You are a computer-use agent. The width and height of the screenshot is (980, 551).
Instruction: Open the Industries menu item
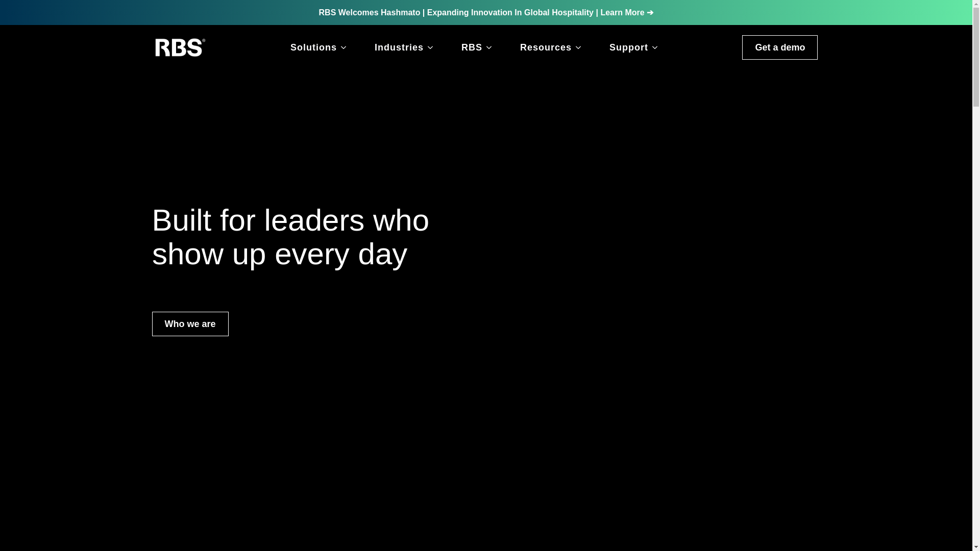(399, 47)
